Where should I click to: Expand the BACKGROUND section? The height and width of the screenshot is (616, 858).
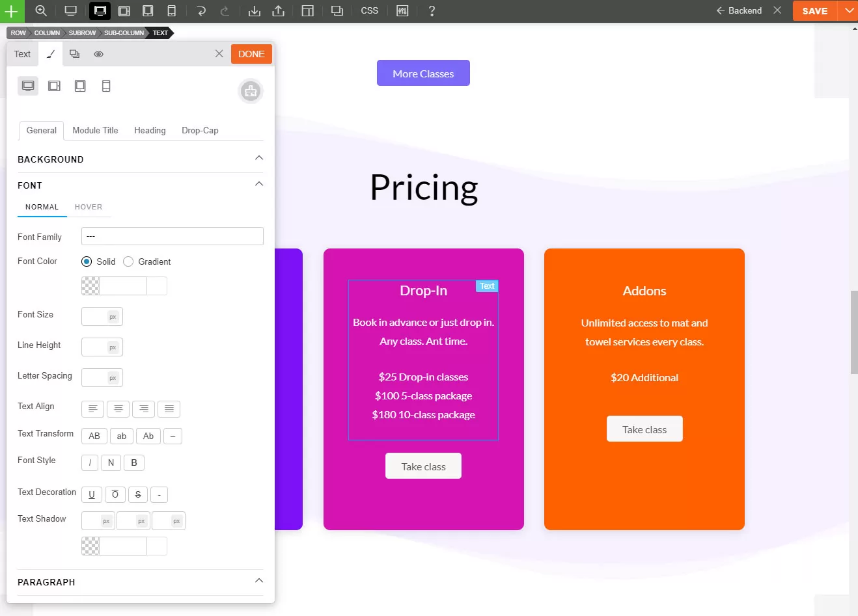[259, 158]
